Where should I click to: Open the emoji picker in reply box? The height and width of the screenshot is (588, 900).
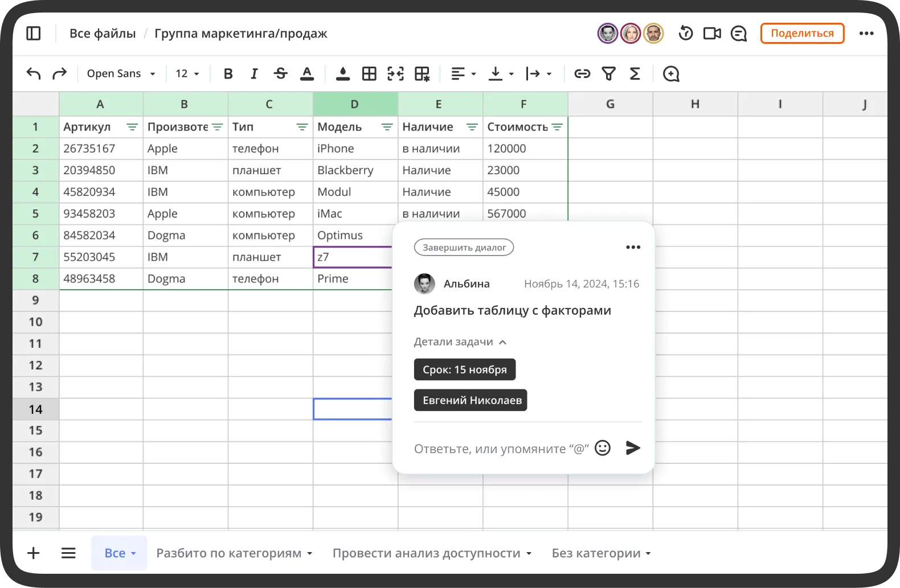[602, 448]
